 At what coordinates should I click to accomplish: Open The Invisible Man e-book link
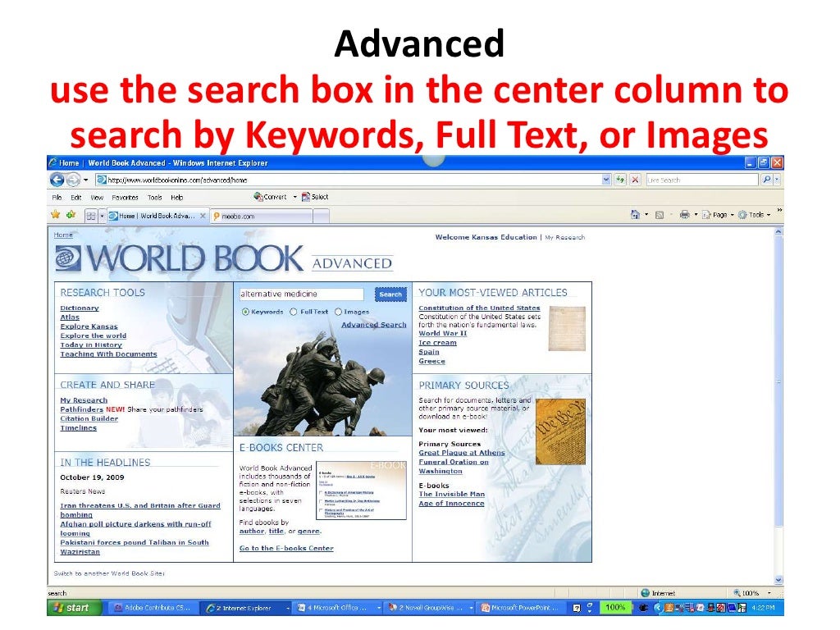tap(452, 495)
